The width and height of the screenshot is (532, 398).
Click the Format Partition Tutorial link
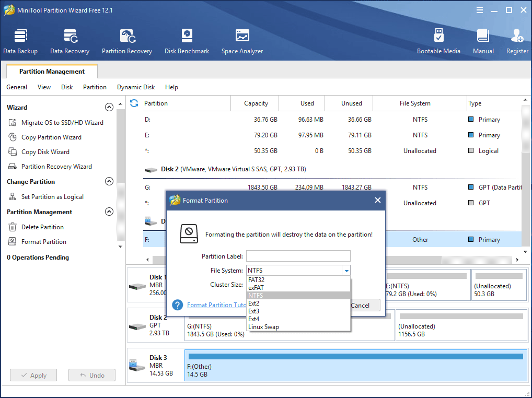(216, 305)
